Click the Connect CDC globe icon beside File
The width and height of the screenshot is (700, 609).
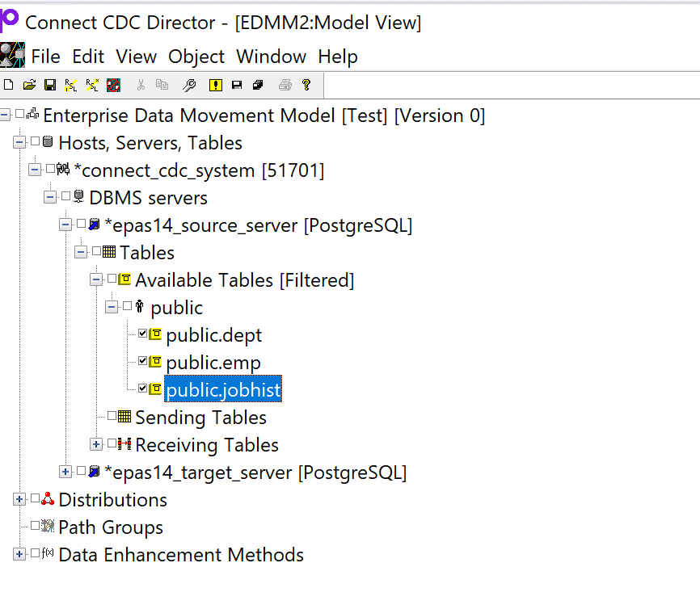tap(13, 56)
